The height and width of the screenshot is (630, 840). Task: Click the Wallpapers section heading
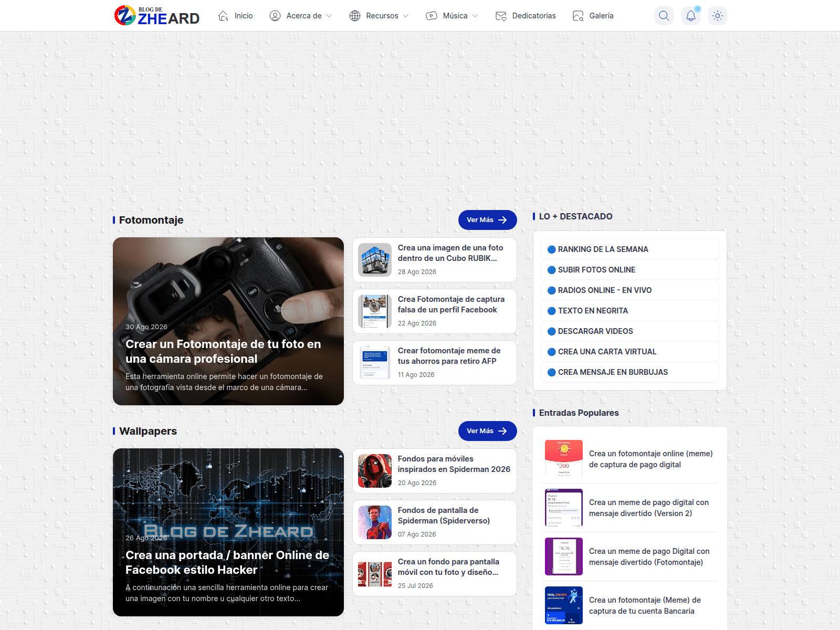[148, 431]
